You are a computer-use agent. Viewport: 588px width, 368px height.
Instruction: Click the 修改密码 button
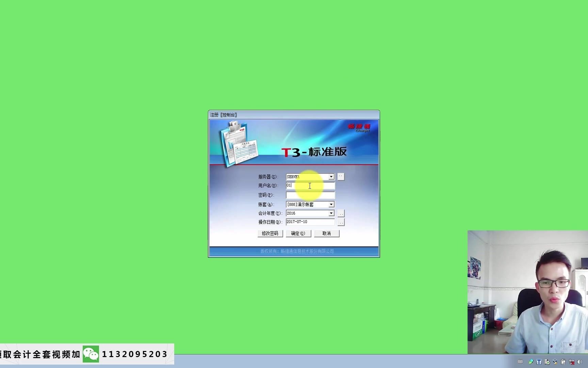pos(270,233)
